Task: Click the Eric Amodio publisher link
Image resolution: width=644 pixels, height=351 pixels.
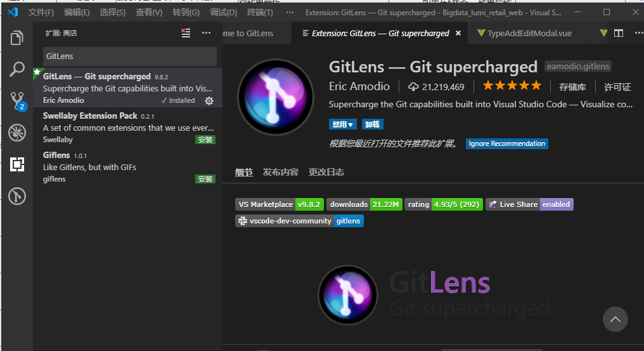Action: pos(359,86)
